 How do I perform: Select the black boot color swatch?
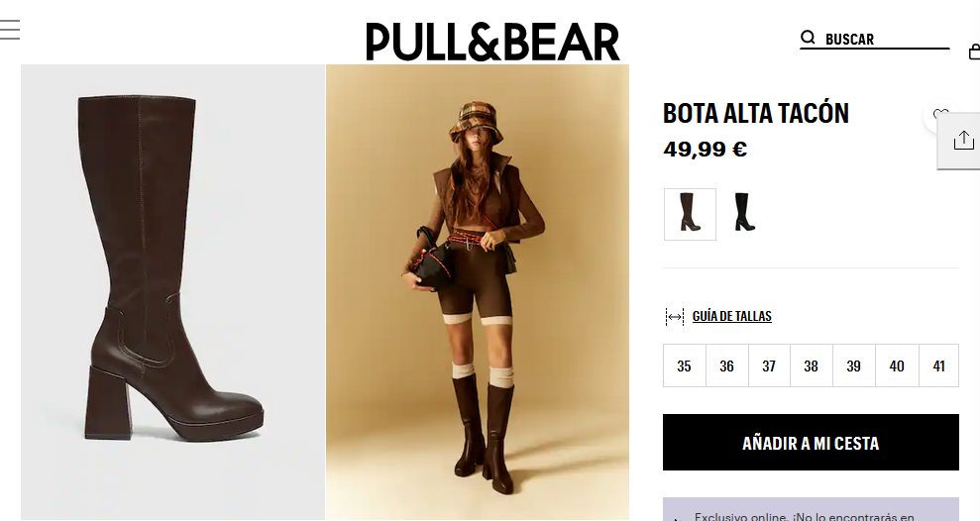[744, 213]
